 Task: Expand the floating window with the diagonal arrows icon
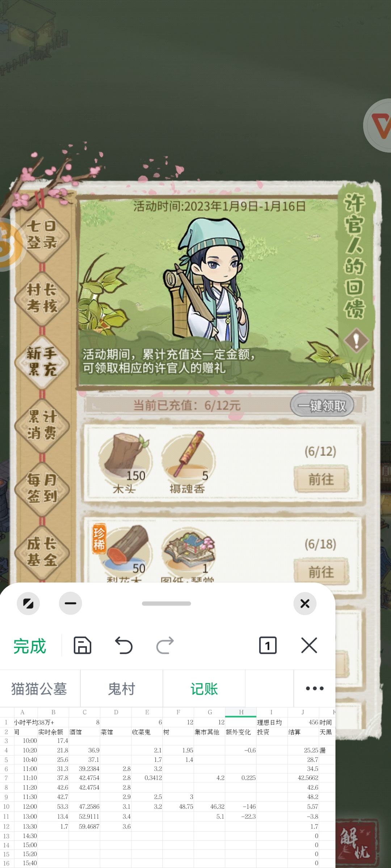tap(28, 603)
